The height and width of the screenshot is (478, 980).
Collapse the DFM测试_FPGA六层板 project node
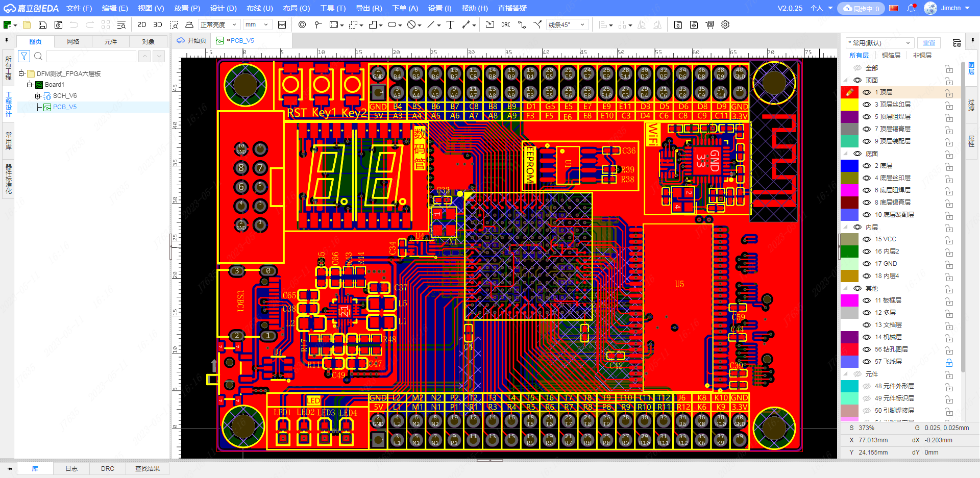(x=21, y=73)
